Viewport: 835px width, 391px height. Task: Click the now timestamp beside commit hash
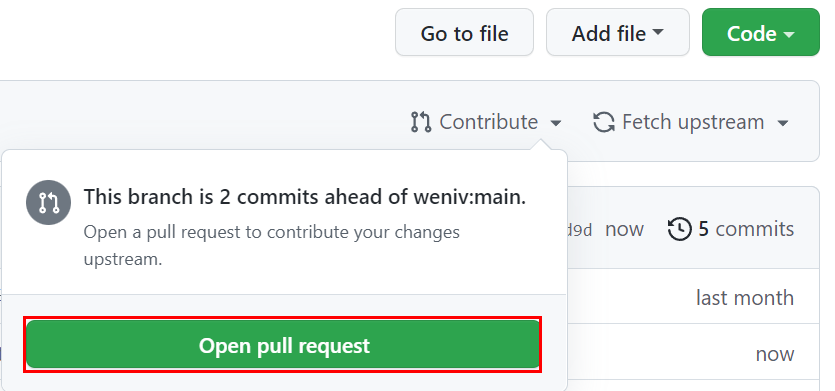(624, 230)
